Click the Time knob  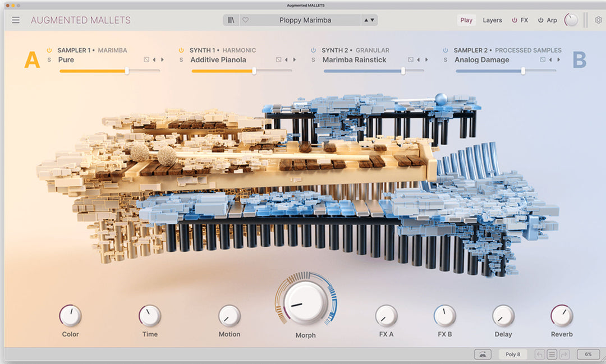150,315
